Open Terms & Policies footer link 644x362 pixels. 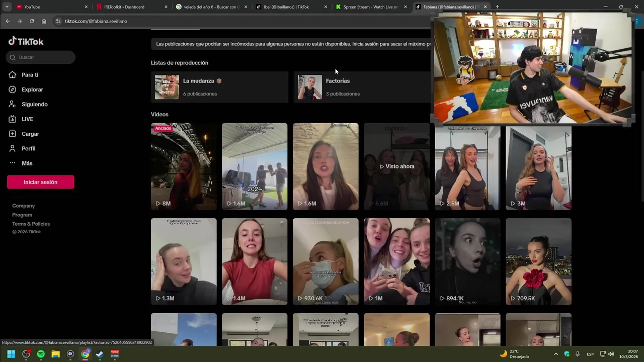[31, 224]
